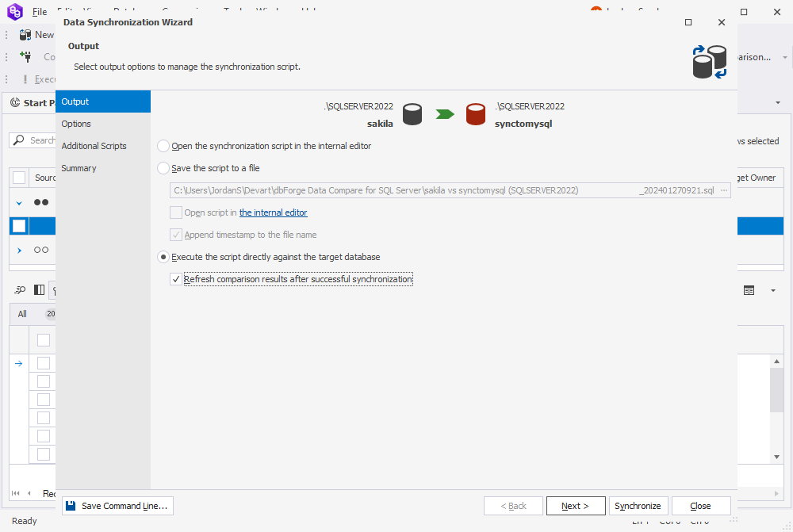The height and width of the screenshot is (532, 793).
Task: Click the green sync arrow between databases
Action: [444, 113]
